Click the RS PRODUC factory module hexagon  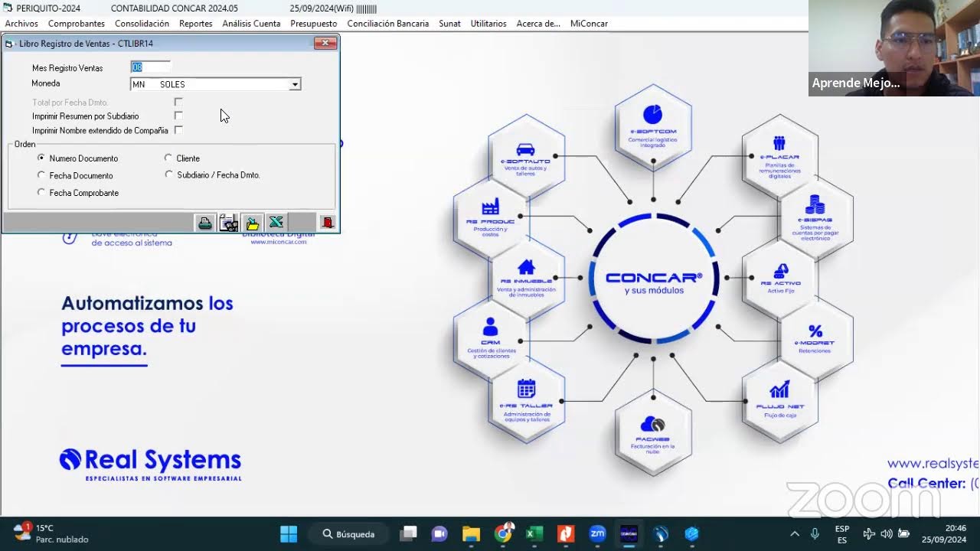491,219
